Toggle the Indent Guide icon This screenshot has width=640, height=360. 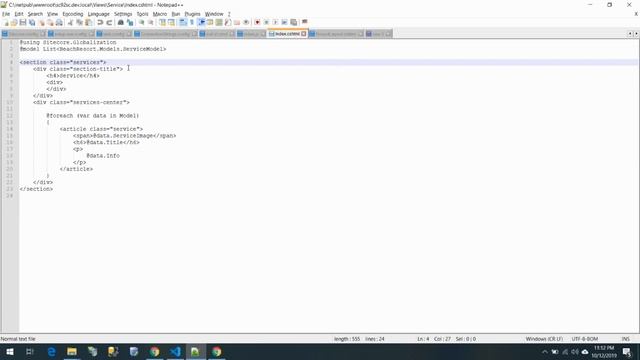pyautogui.click(x=201, y=22)
